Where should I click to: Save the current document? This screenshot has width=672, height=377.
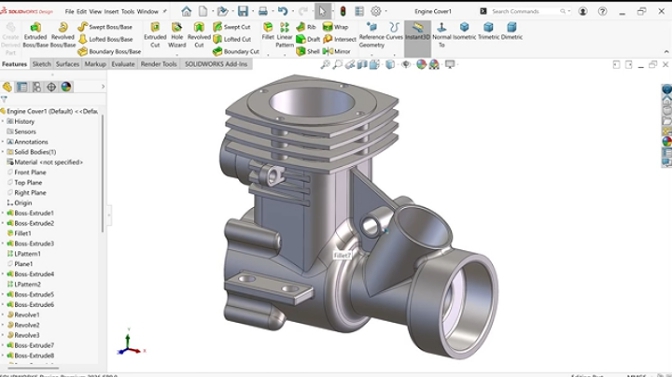coord(243,12)
